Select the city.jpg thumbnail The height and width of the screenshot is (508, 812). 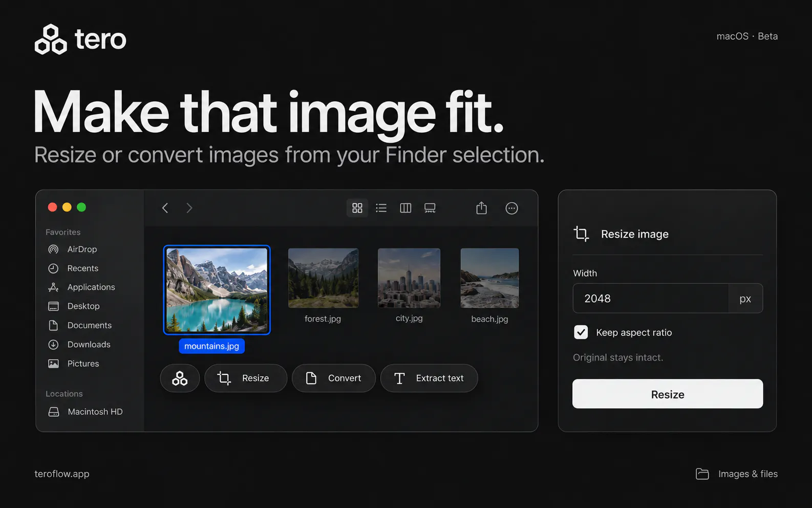pyautogui.click(x=409, y=278)
